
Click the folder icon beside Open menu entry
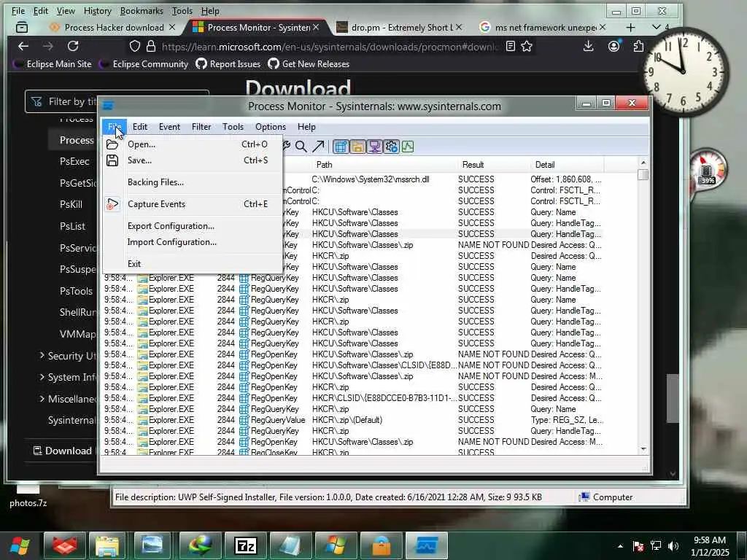(112, 144)
